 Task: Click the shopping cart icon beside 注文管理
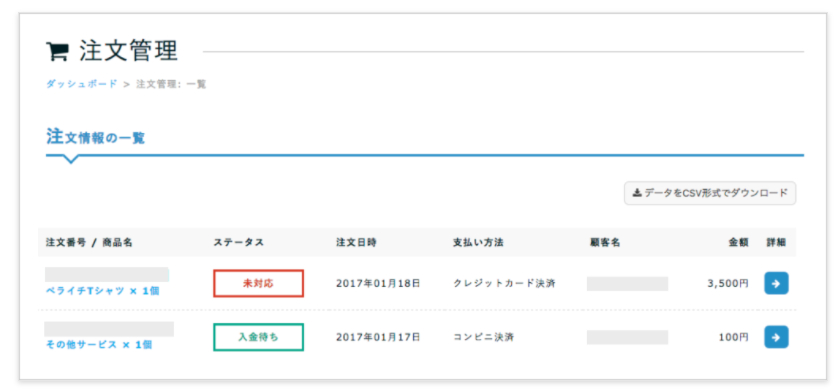point(57,52)
